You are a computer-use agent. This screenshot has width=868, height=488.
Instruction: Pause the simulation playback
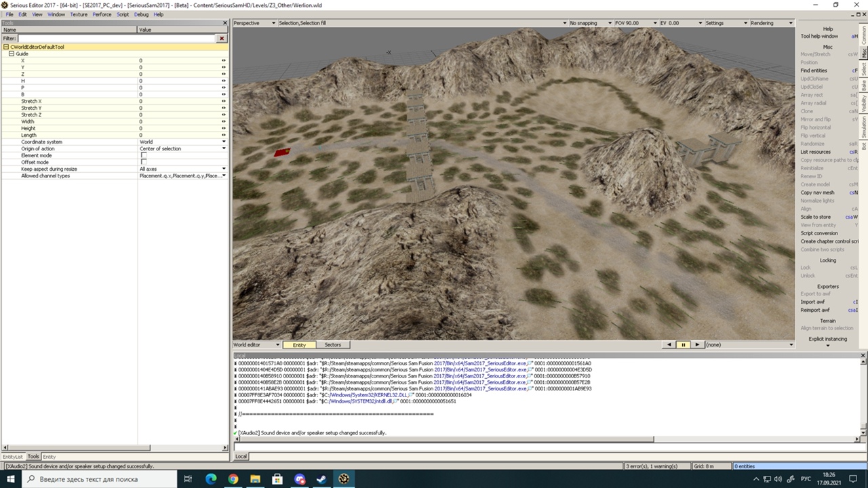coord(683,345)
